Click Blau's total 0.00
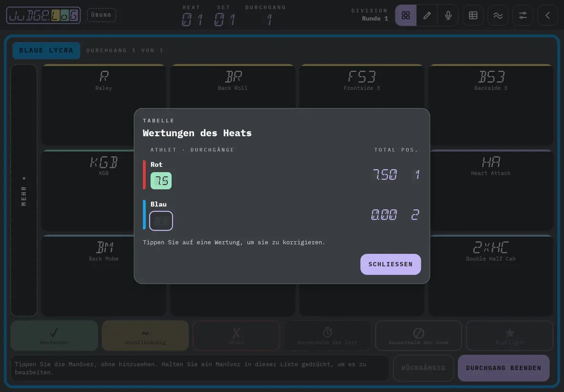 point(384,215)
